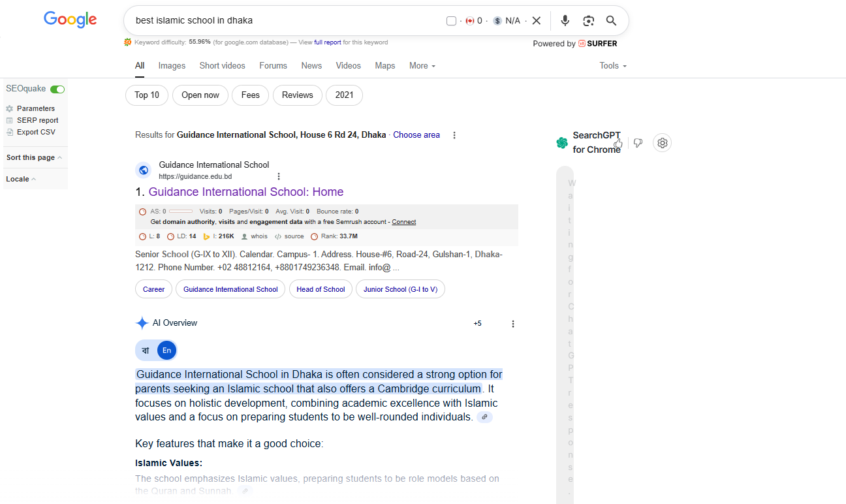Image resolution: width=846 pixels, height=504 pixels.
Task: Click the L: 8 links parameter
Action: coord(149,236)
